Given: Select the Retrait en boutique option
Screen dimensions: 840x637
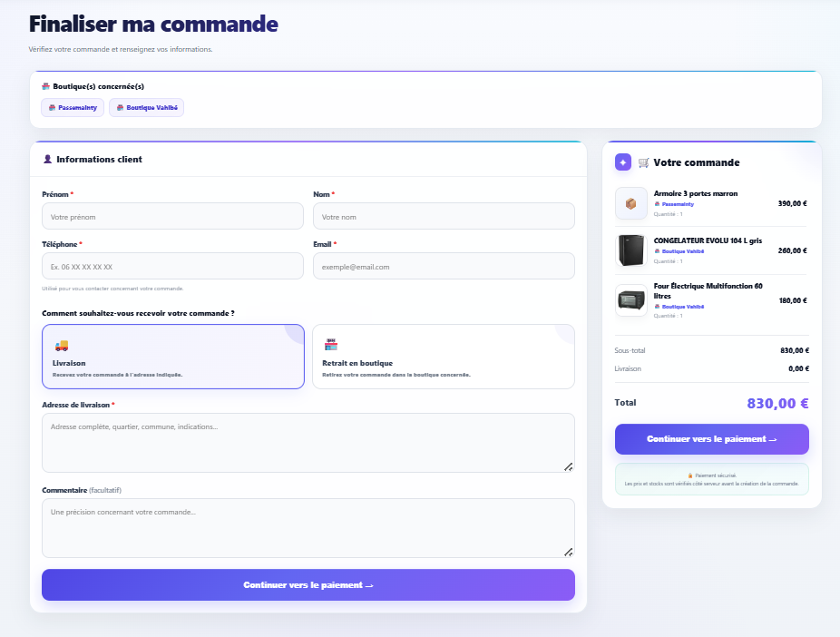Looking at the screenshot, I should pos(444,357).
